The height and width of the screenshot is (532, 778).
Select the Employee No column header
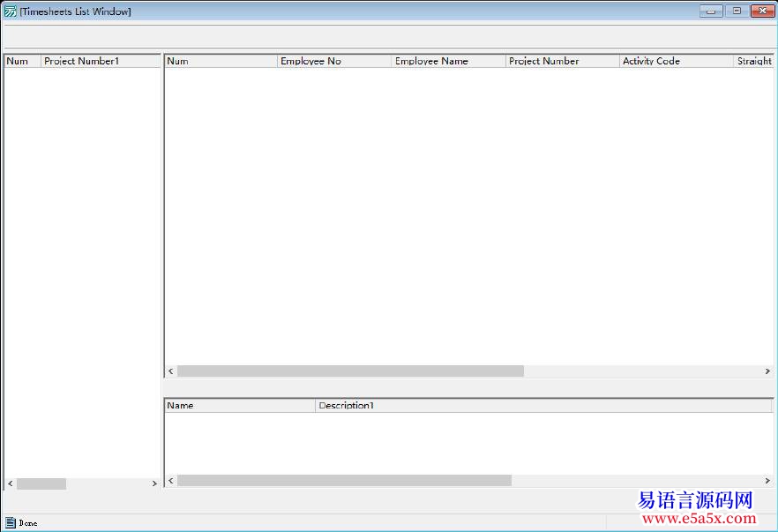[333, 61]
